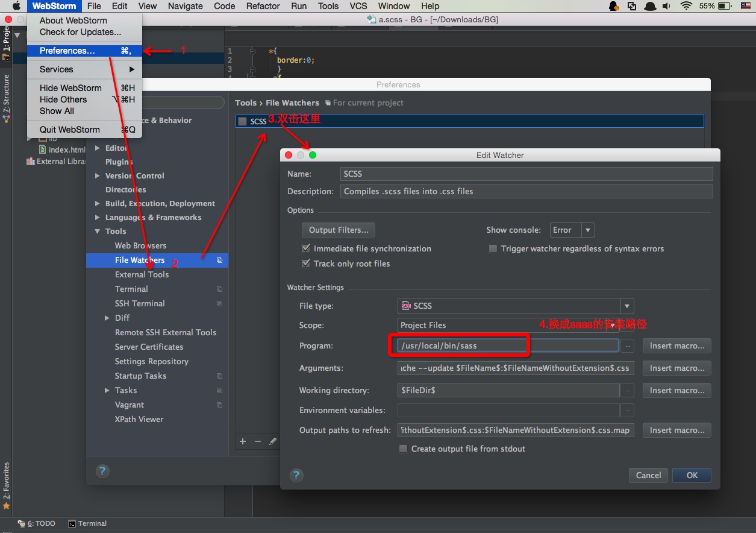Image resolution: width=756 pixels, height=533 pixels.
Task: Open the Refactor menu
Action: (x=263, y=6)
